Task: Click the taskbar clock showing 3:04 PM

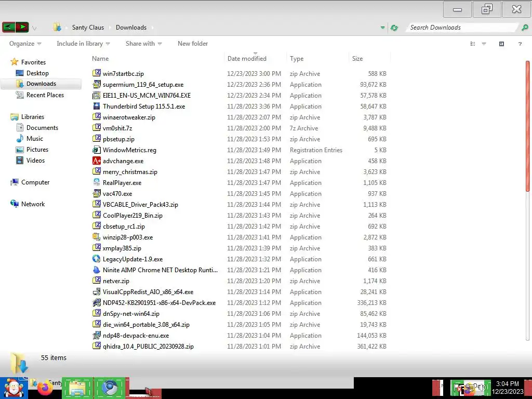Action: click(x=507, y=388)
